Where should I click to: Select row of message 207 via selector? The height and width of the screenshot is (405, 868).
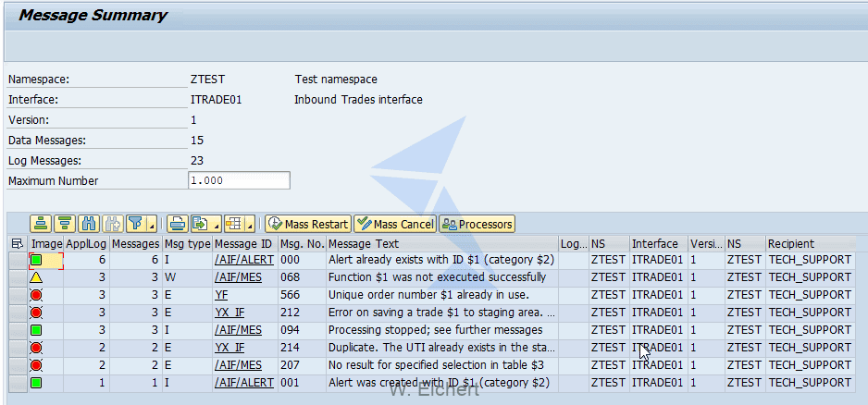(x=19, y=366)
